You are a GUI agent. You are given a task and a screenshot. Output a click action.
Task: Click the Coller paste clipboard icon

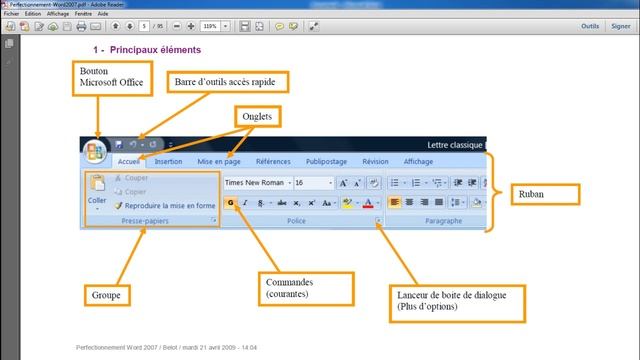[x=98, y=184]
